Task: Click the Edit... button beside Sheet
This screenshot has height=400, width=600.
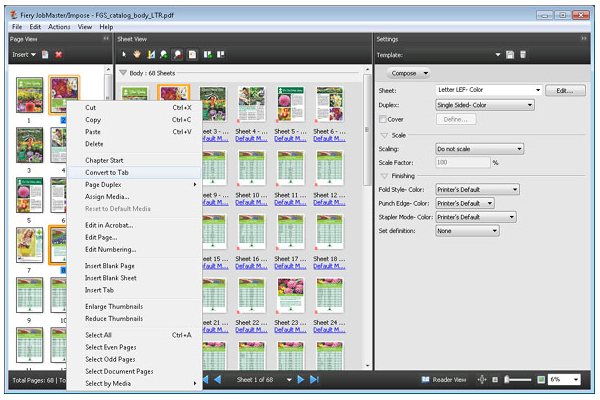Action: click(x=564, y=90)
